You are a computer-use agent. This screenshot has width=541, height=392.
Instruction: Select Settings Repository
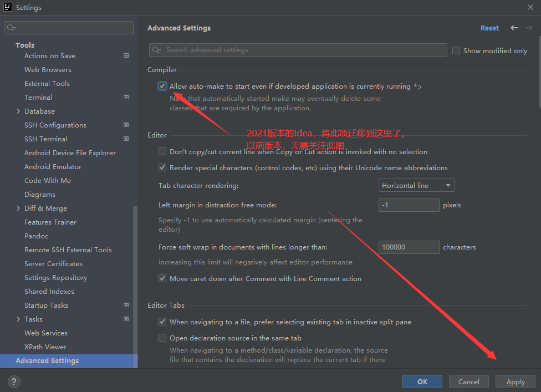pos(55,277)
